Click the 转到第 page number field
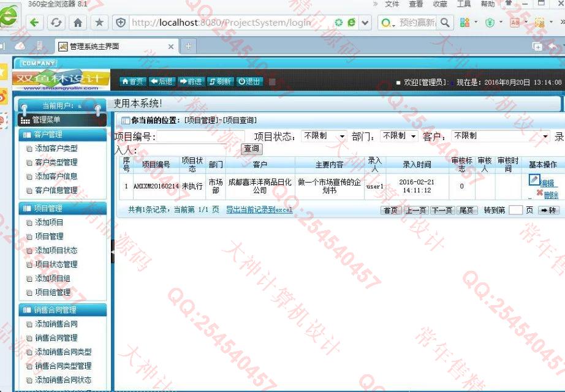 pos(515,210)
